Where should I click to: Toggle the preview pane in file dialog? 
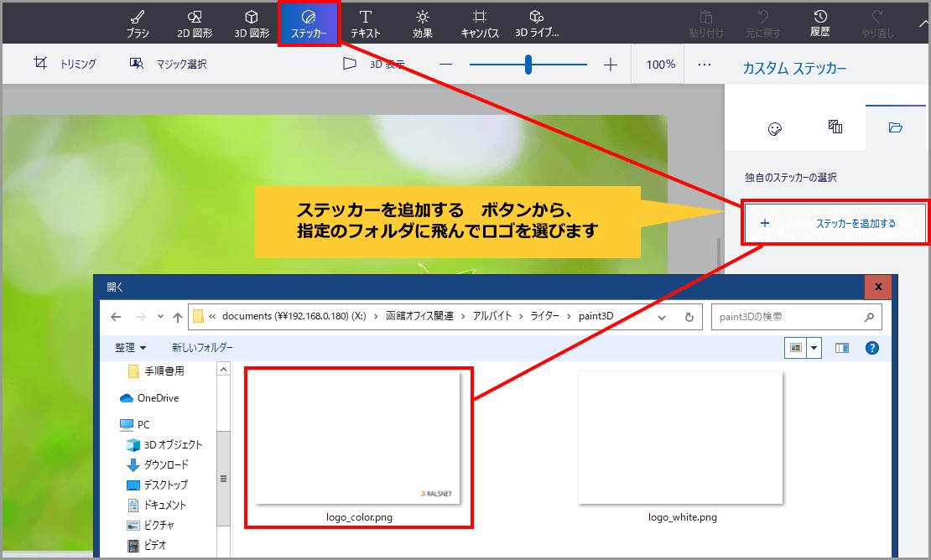click(x=841, y=348)
